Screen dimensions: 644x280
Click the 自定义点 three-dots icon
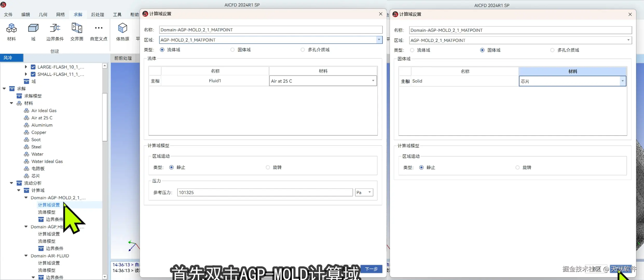[x=99, y=28]
